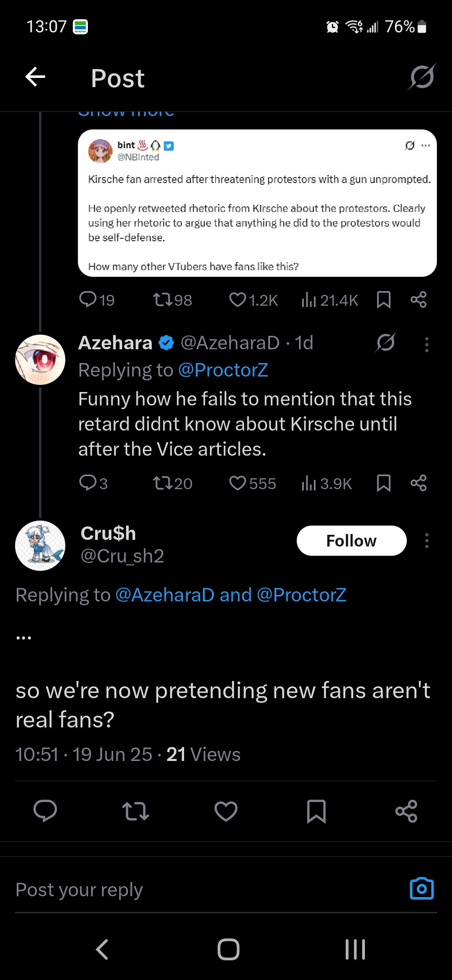The width and height of the screenshot is (452, 980).
Task: Open Grok icon on Azehara's reply
Action: click(x=385, y=343)
